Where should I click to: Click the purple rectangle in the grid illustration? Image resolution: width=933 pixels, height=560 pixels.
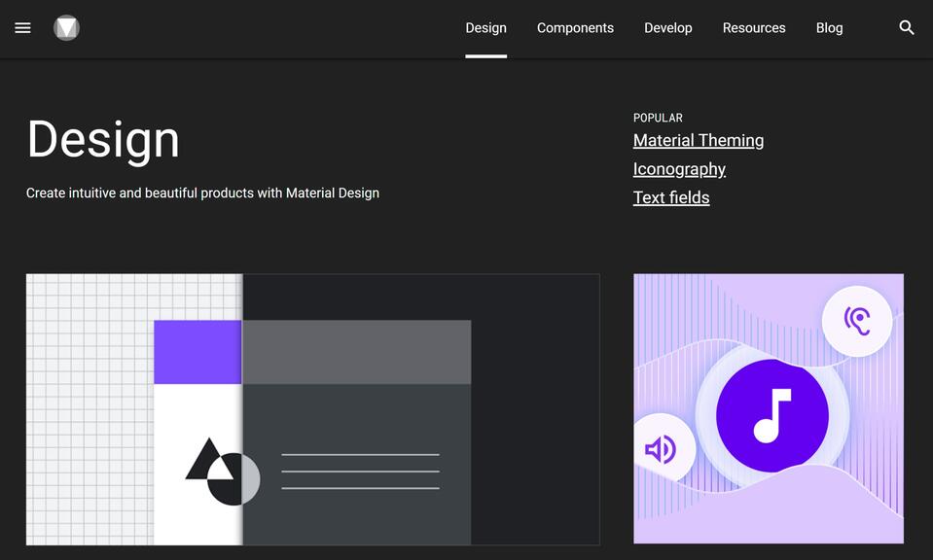coord(197,351)
